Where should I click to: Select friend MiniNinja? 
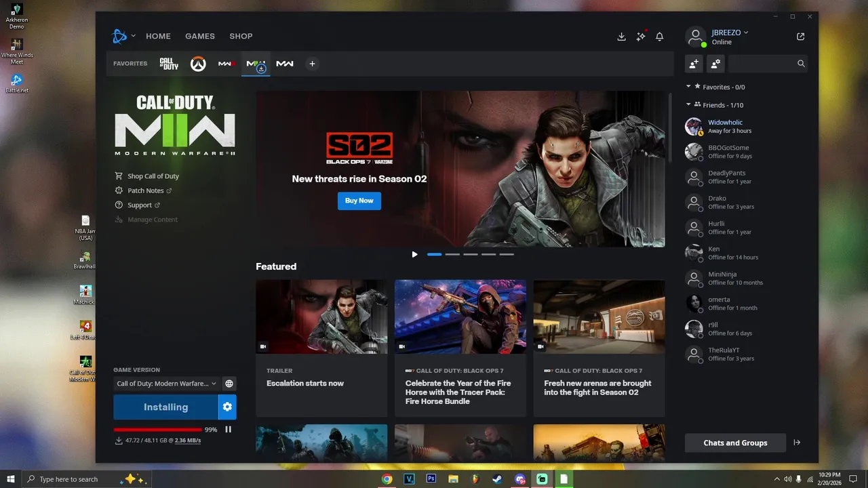coord(746,279)
